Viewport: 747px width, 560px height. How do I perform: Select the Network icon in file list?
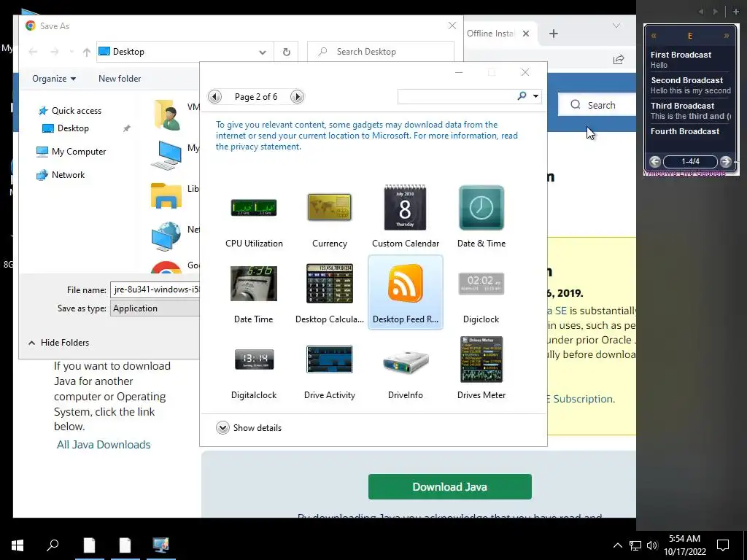pos(166,236)
